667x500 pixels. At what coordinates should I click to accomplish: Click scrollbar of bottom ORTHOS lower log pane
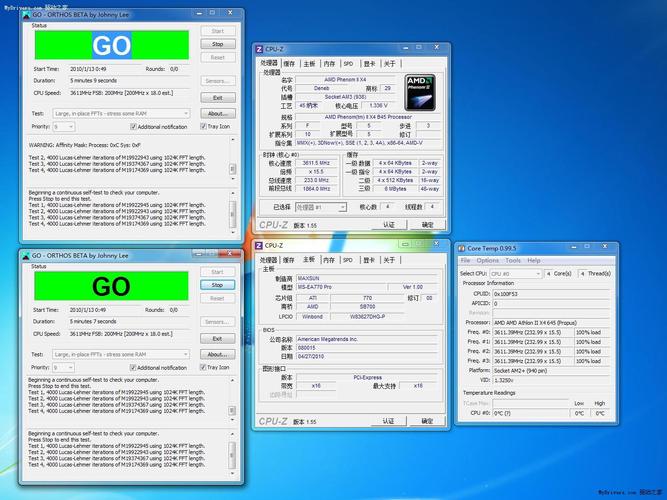[x=232, y=453]
